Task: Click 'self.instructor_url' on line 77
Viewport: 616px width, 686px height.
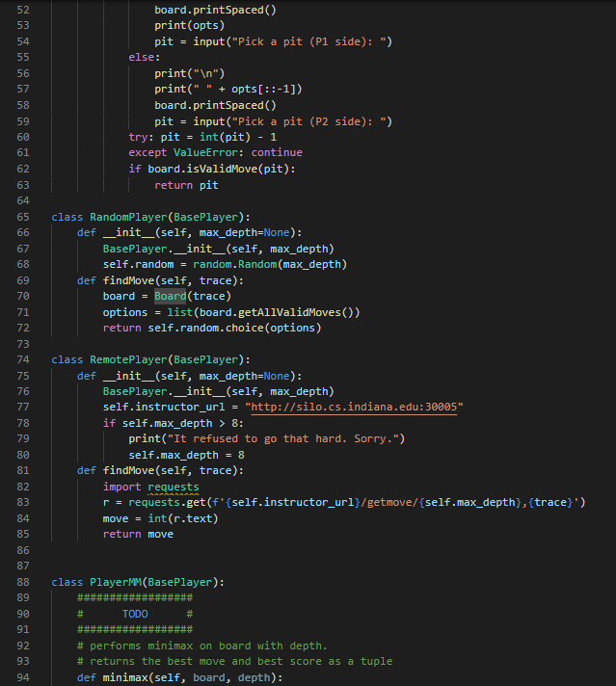Action: (x=164, y=407)
